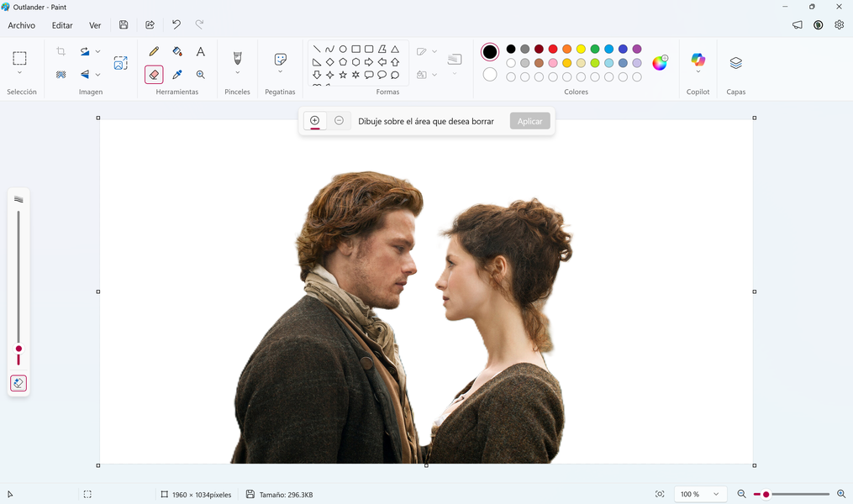The height and width of the screenshot is (504, 853).
Task: Select the add area to erase mode
Action: [x=314, y=121]
